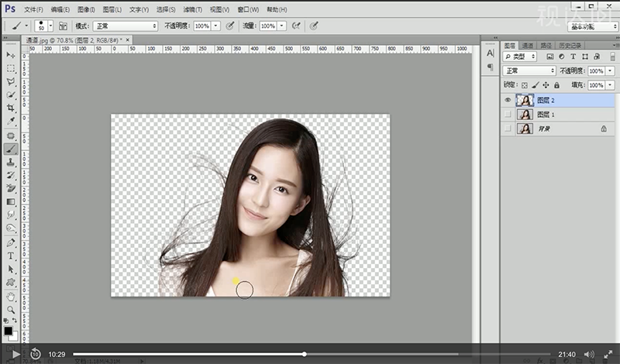Select the Quick Selection tool
The height and width of the screenshot is (364, 620).
coord(11,94)
